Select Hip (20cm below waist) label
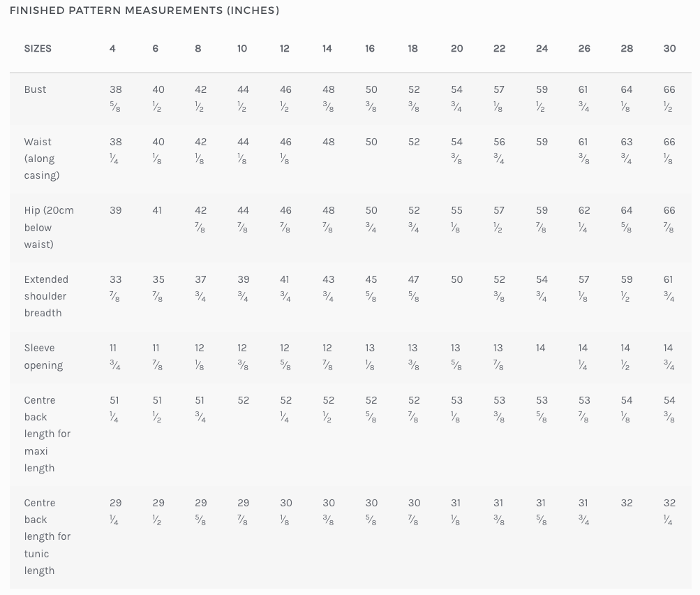Viewport: 700px width, 595px height. [x=49, y=228]
